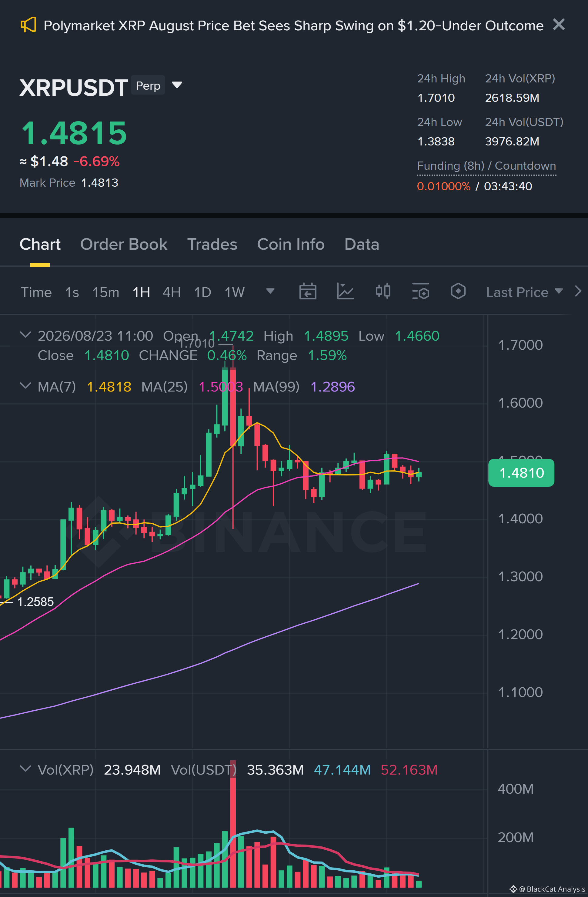Tap the Vol(USDT) 35.363M value
The height and width of the screenshot is (897, 588).
275,770
